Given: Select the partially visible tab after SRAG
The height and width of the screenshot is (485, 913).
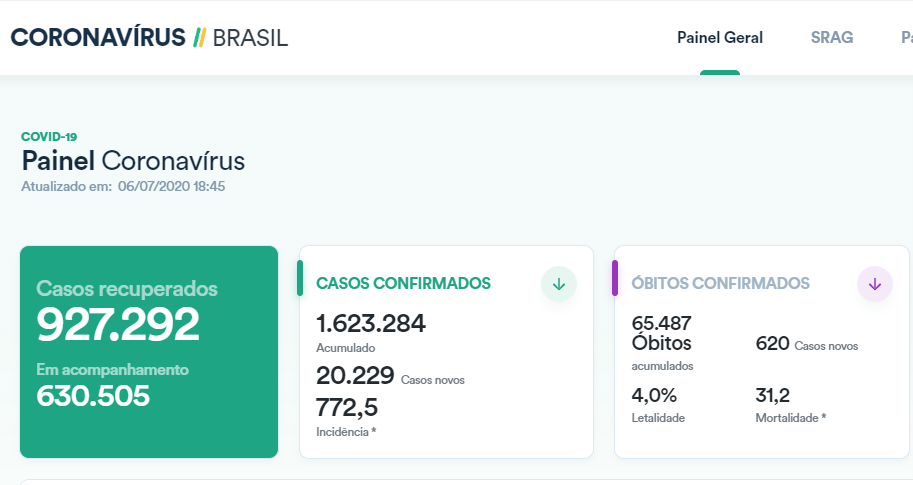Looking at the screenshot, I should pyautogui.click(x=906, y=38).
